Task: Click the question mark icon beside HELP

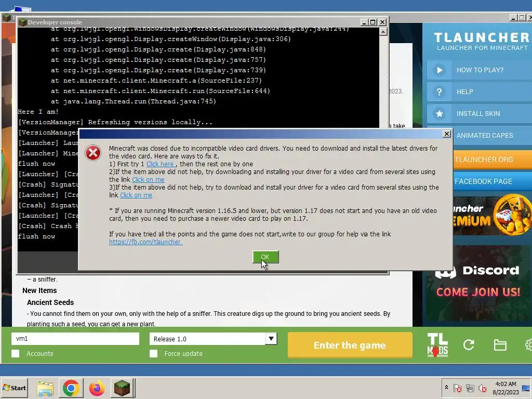Action: [x=440, y=91]
